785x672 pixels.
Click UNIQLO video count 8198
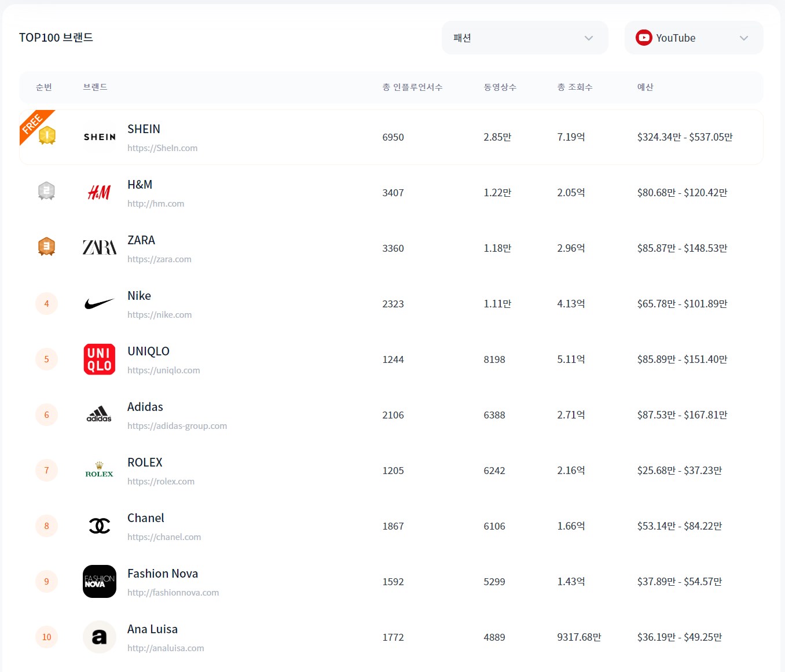point(494,359)
